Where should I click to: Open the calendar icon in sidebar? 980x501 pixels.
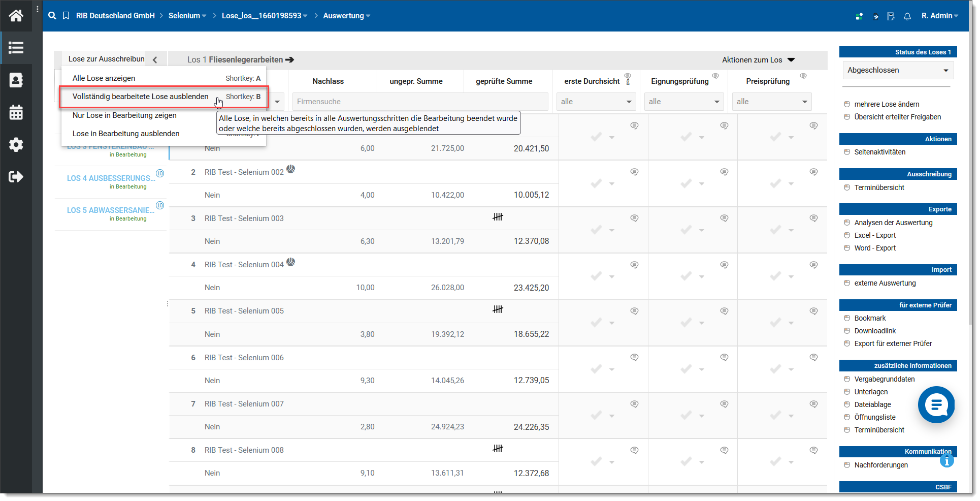point(16,112)
